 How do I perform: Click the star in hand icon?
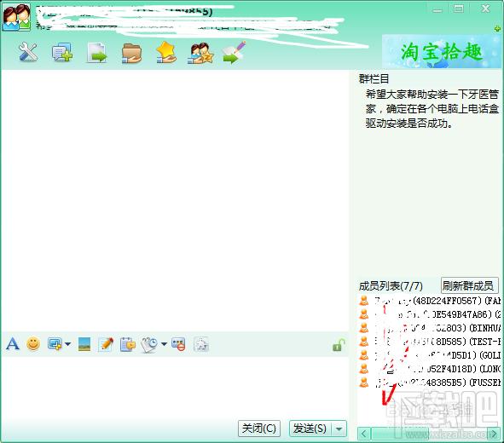click(165, 52)
